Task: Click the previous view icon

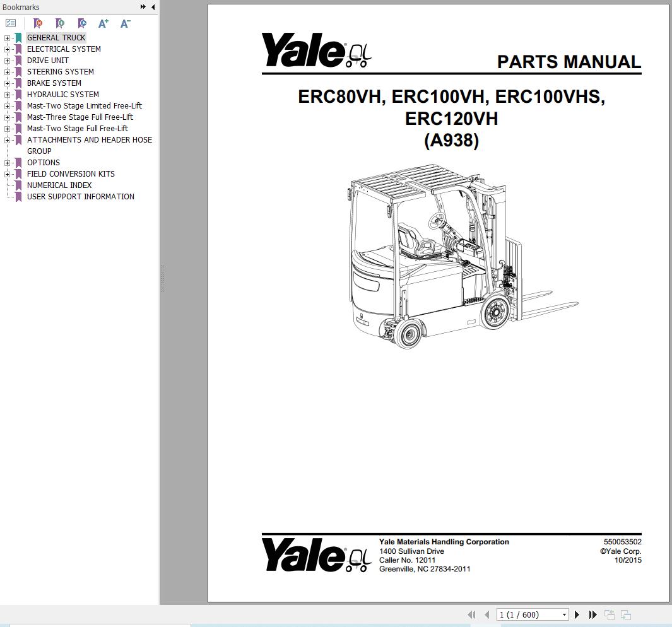Action: [x=610, y=614]
